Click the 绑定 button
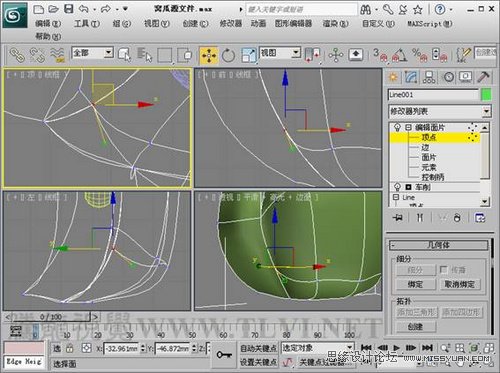The width and height of the screenshot is (500, 373). [x=415, y=284]
